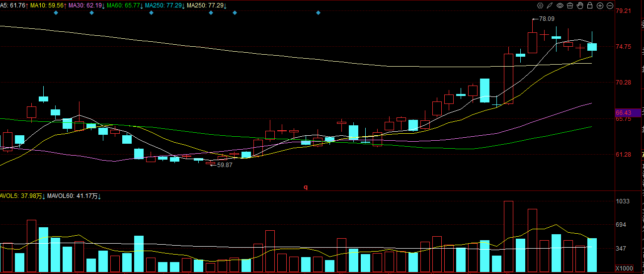The height and width of the screenshot is (274, 644).
Task: Click the 78.09 high price annotation
Action: pos(547,19)
